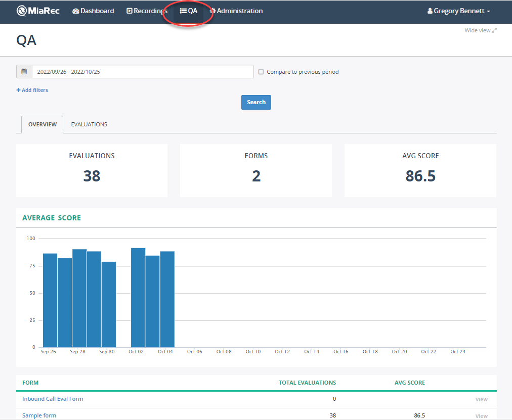Click the expand arrows on Wide view

pos(493,30)
